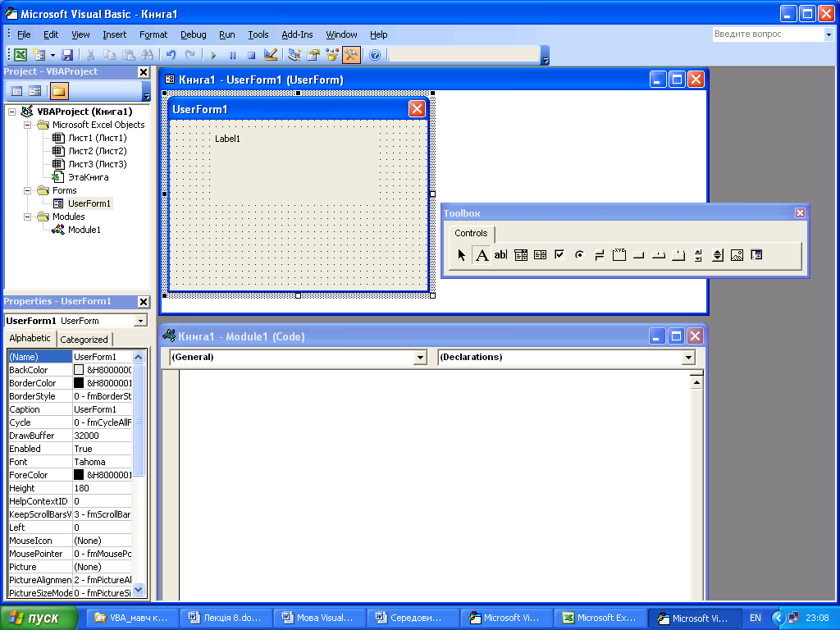The width and height of the screenshot is (840, 630).
Task: Click the Cut scissors icon
Action: point(90,55)
